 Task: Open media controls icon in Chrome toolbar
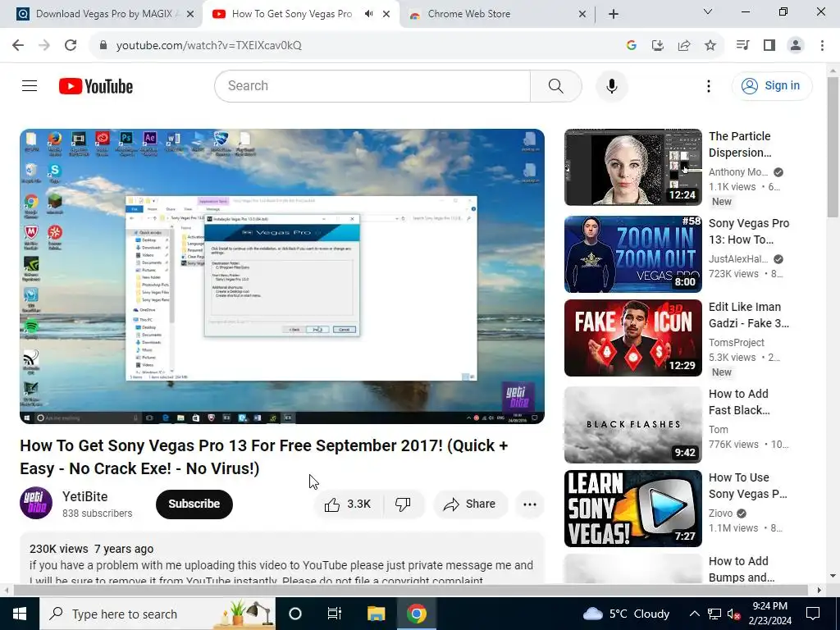tap(742, 45)
